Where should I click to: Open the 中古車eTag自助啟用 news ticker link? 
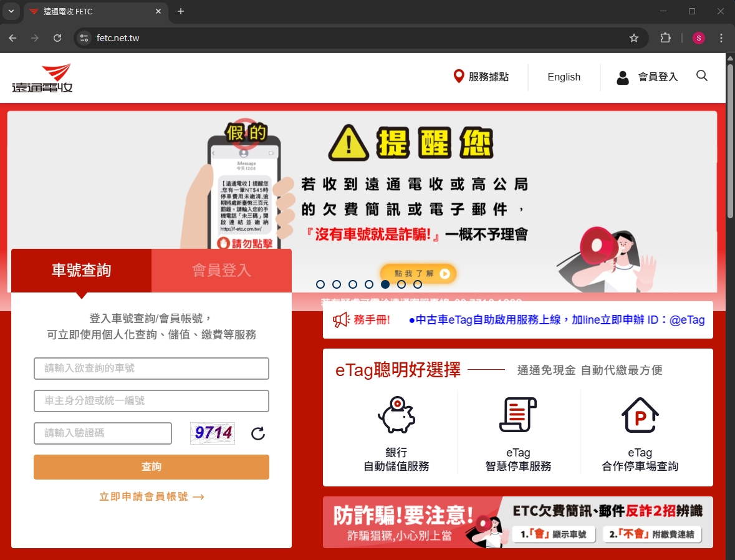[557, 320]
